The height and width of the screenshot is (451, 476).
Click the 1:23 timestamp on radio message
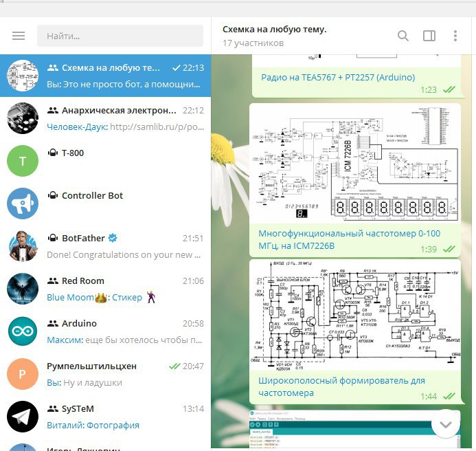pyautogui.click(x=429, y=90)
